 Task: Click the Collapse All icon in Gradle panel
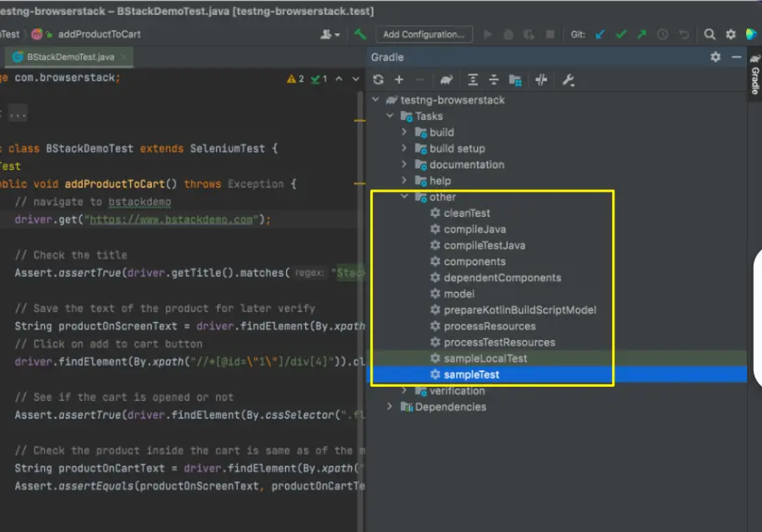(495, 79)
